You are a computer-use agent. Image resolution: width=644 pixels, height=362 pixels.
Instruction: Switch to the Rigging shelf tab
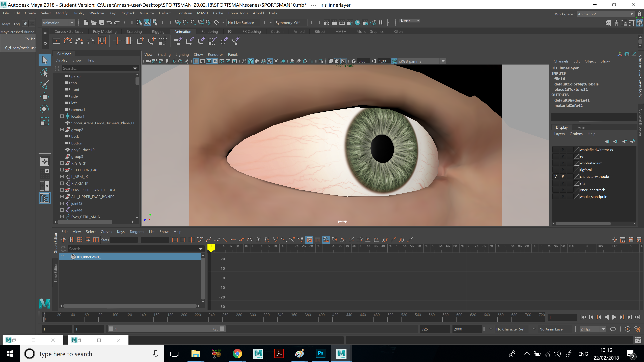(158, 32)
